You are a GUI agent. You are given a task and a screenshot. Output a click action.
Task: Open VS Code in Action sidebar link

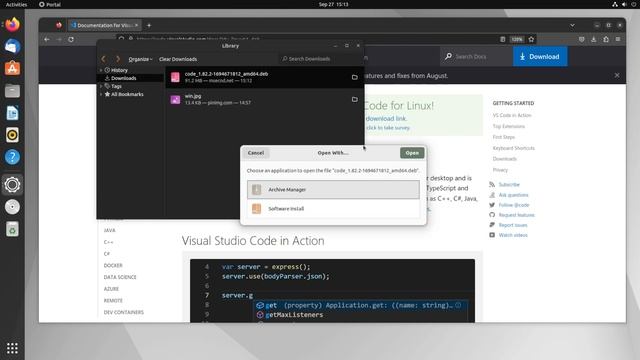tap(512, 116)
